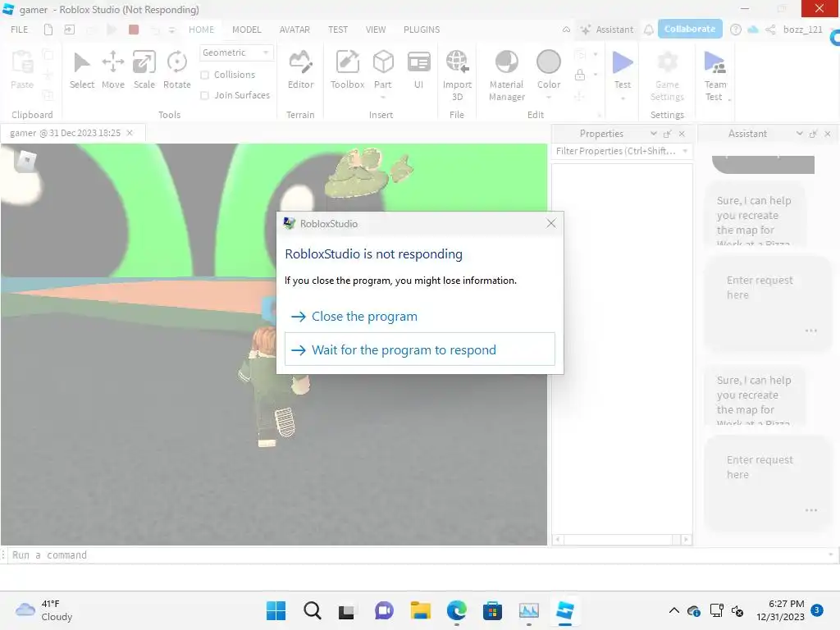Open the Material Manager
The image size is (840, 630).
(506, 75)
